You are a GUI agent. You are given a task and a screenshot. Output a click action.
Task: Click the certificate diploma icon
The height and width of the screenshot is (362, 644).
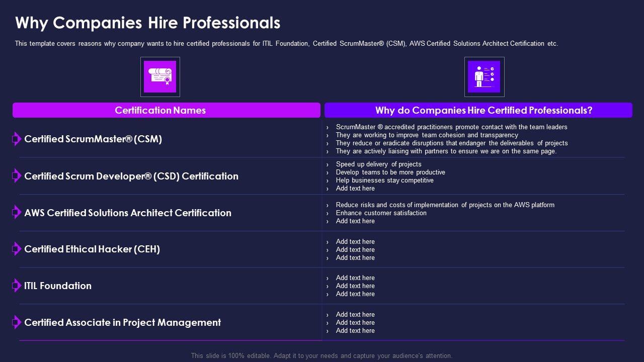(160, 77)
